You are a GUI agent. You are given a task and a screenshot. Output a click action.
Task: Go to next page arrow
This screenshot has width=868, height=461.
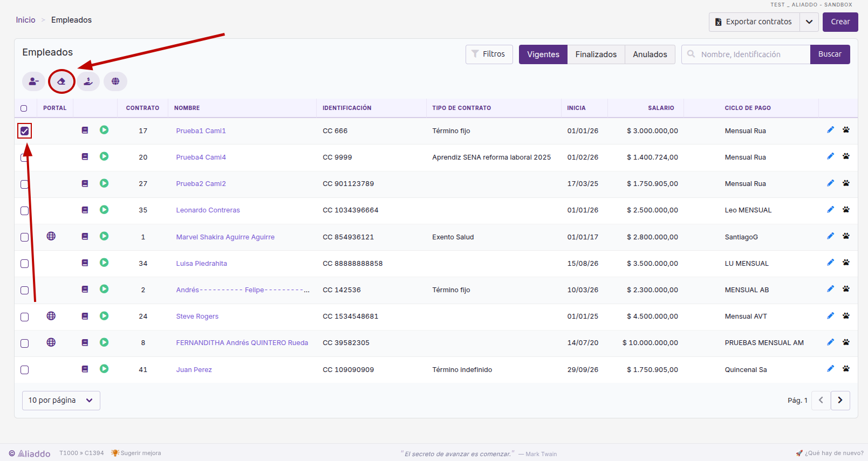[840, 401]
